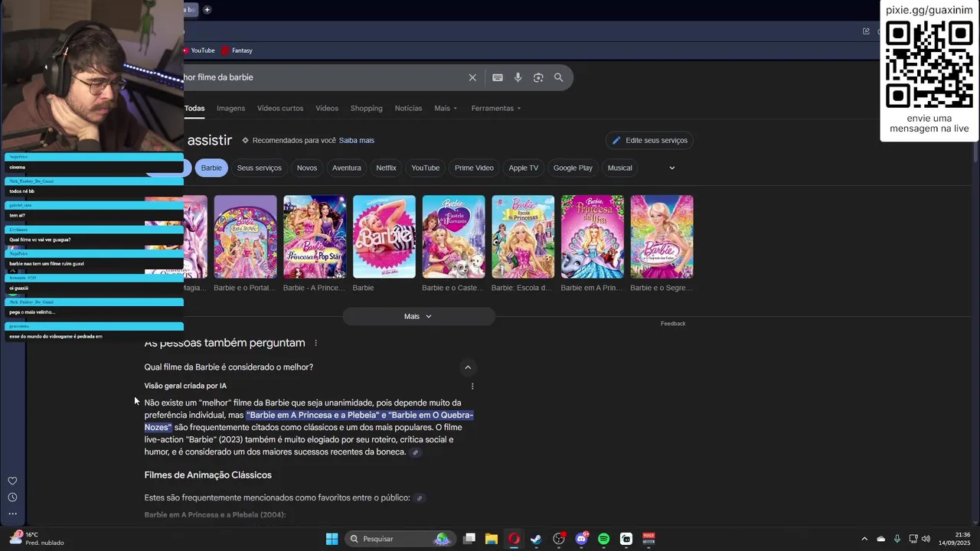Viewport: 980px width, 551px height.
Task: Click the heart icon in browser sidebar
Action: click(x=12, y=481)
